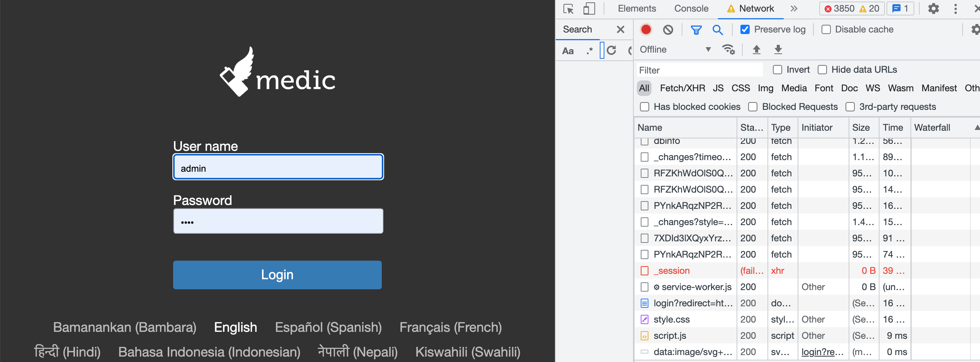Check Hide data URLs checkbox
The width and height of the screenshot is (980, 362).
click(822, 70)
